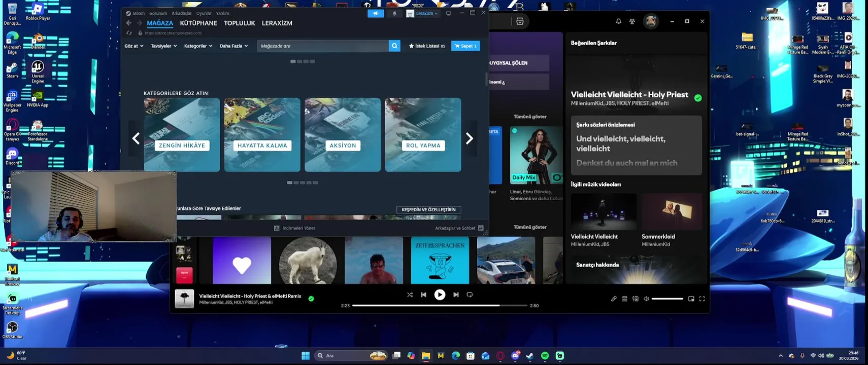
Task: Open Spotify notifications bell
Action: click(618, 21)
